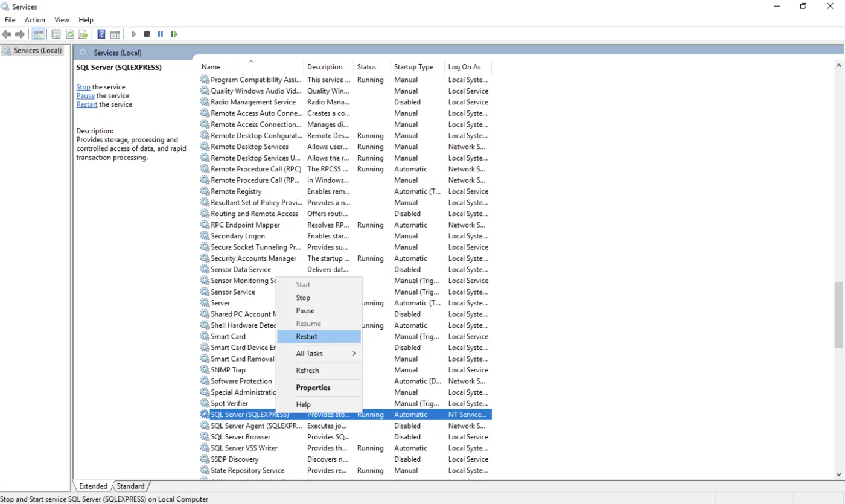Switch to the Extended tab
845x504 pixels.
point(93,486)
